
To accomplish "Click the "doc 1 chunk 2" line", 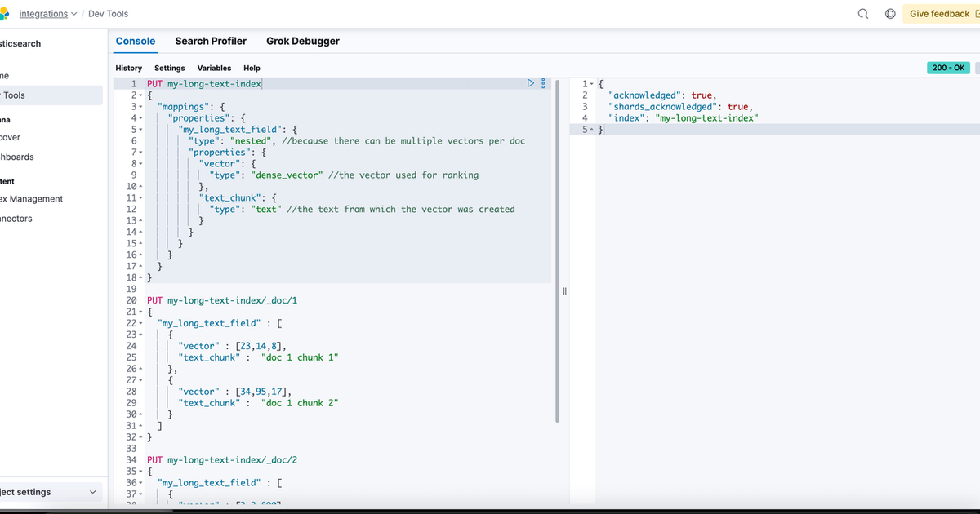I will (x=258, y=403).
